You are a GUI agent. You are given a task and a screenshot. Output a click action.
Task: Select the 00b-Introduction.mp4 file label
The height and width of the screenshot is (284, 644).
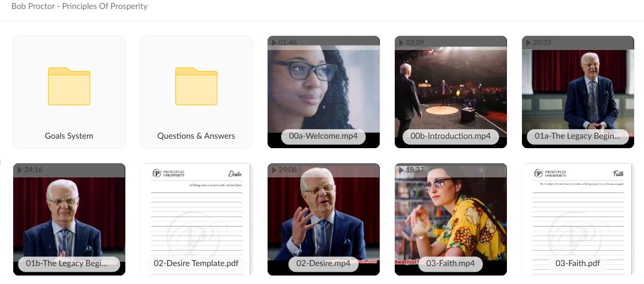pos(450,136)
